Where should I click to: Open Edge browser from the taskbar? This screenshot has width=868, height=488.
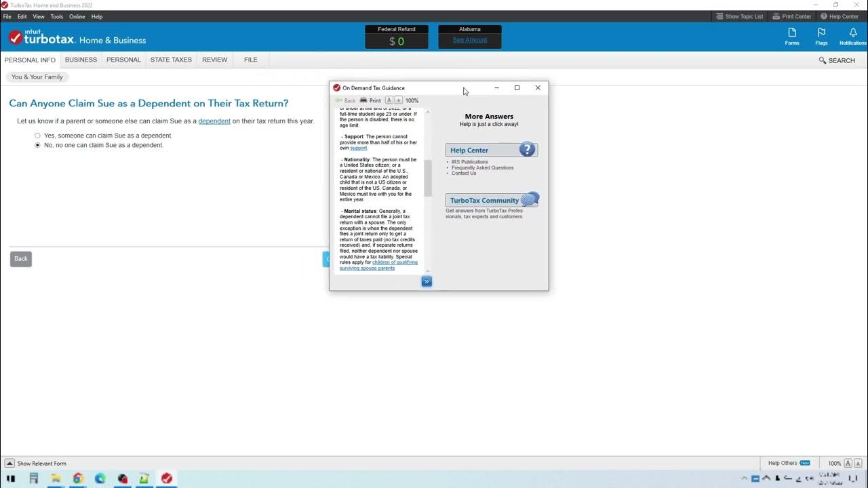point(100,479)
